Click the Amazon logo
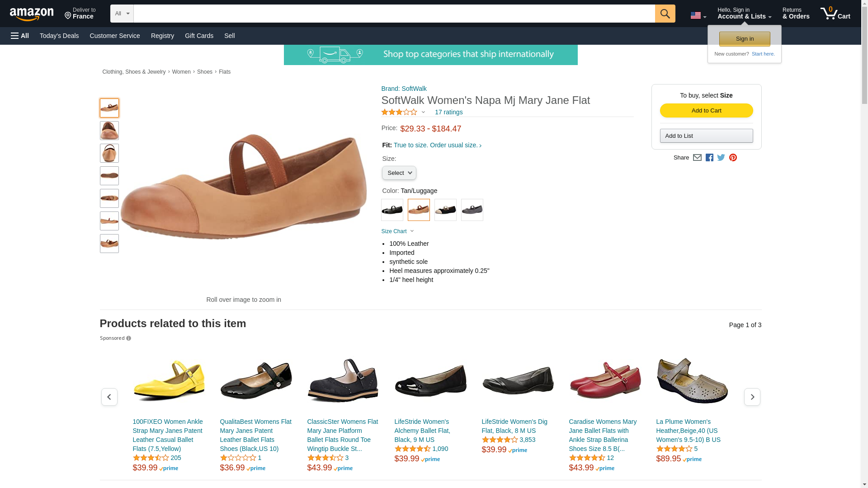 [x=32, y=14]
